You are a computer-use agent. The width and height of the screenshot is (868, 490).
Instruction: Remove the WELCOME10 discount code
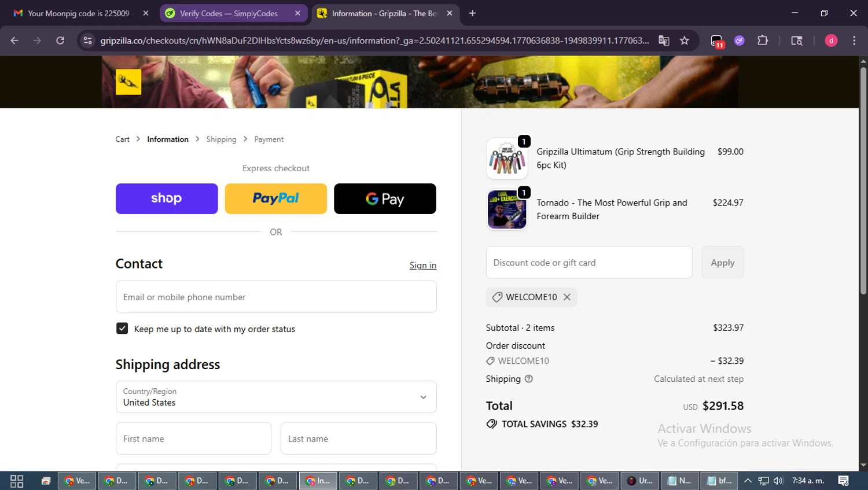coord(567,297)
